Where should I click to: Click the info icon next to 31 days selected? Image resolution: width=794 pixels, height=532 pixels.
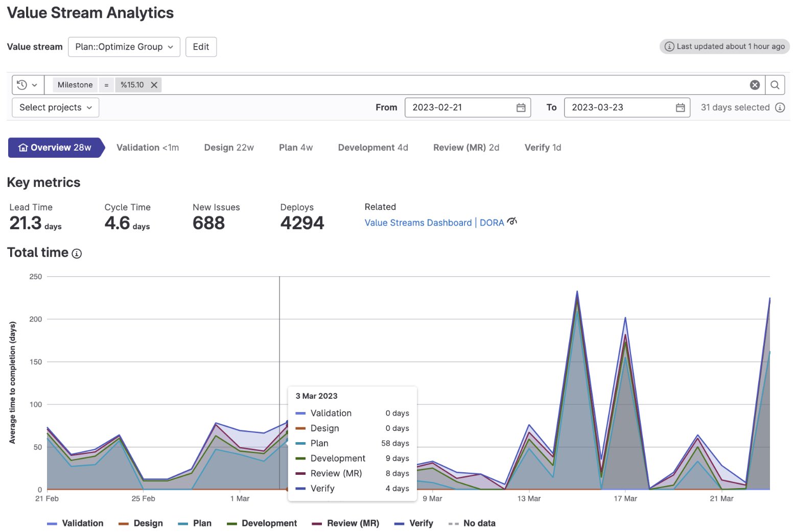click(780, 107)
